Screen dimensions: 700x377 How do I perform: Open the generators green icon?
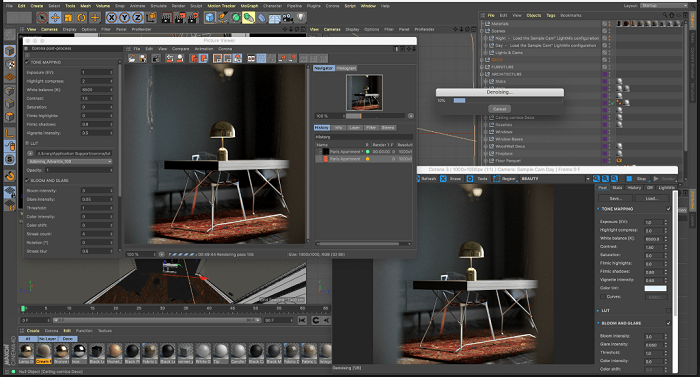click(x=236, y=17)
